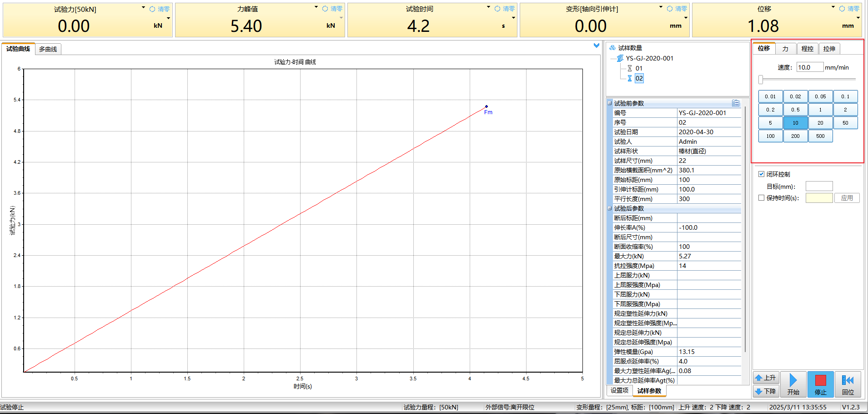Screen dimensions: 868x414
Task: Enable the 保持时间(s) checkbox
Action: tap(761, 198)
